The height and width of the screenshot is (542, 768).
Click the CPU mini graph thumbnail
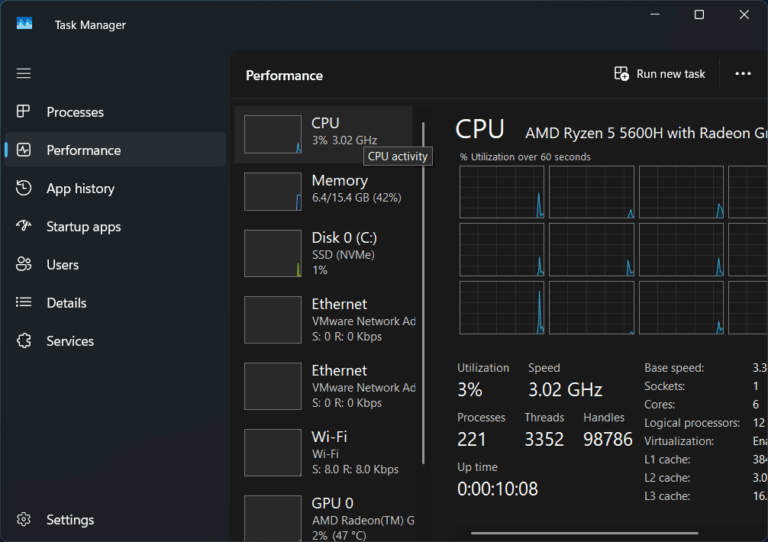coord(273,135)
